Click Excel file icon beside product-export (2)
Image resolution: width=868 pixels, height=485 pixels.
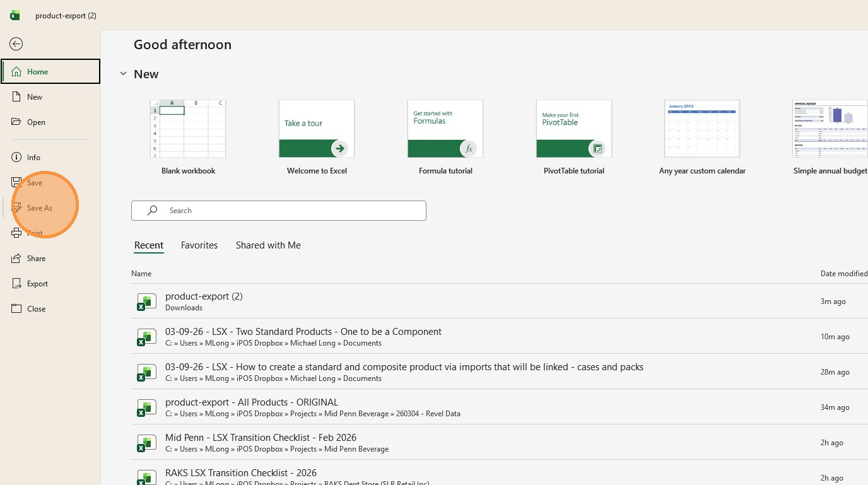(x=146, y=301)
